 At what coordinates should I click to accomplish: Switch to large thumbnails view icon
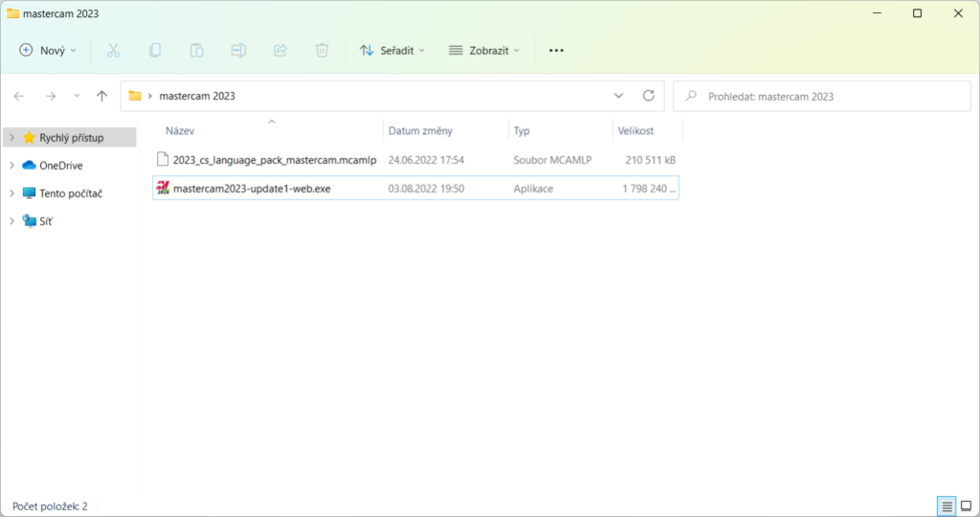tap(966, 506)
